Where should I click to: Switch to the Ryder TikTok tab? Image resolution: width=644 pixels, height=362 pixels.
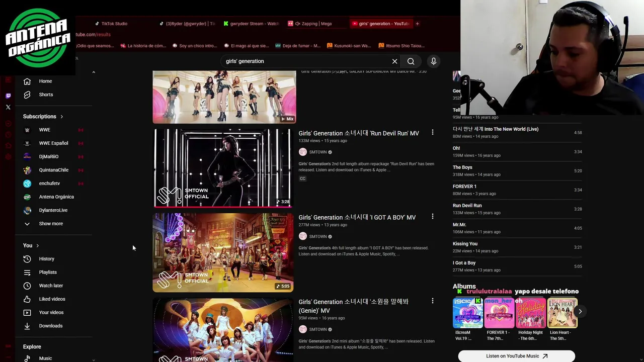[187, 24]
